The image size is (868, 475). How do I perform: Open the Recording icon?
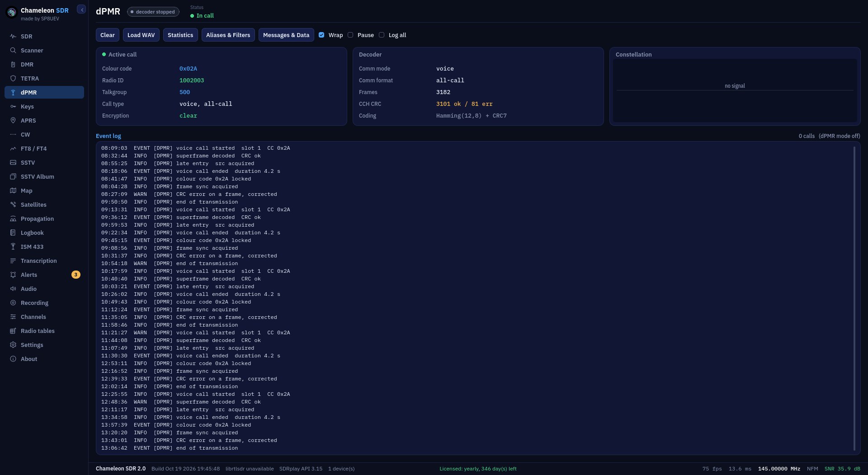pyautogui.click(x=13, y=303)
